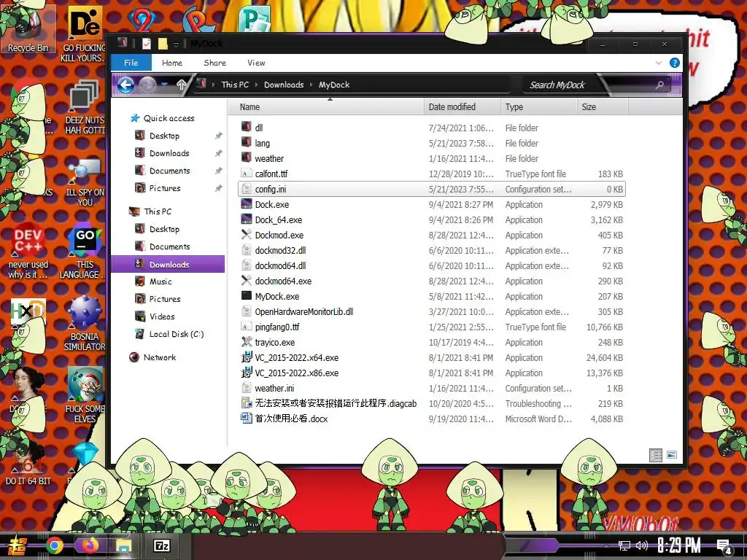The image size is (747, 560).
Task: Sort by the Type column header
Action: click(x=538, y=107)
